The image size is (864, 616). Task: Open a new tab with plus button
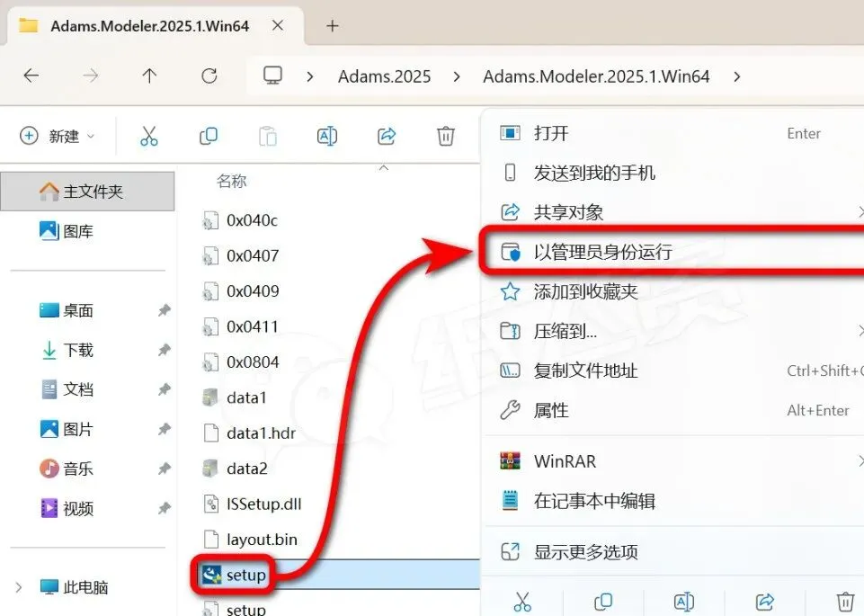(333, 26)
